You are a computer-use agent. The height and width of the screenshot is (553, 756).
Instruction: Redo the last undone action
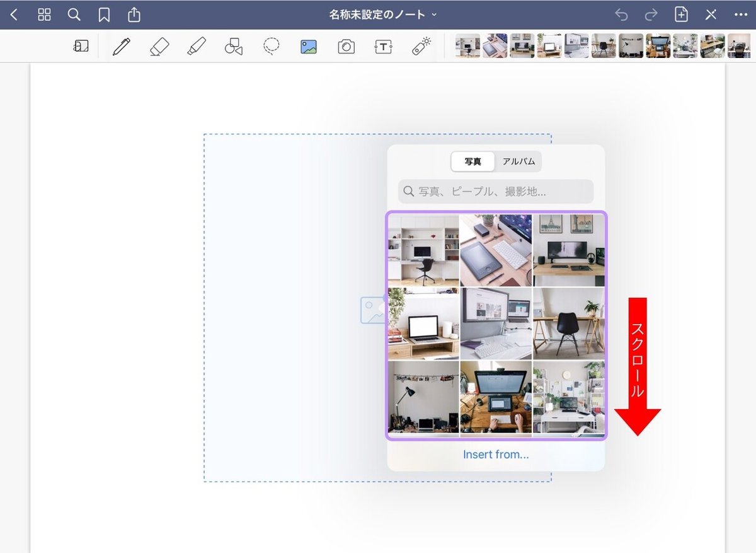point(651,15)
